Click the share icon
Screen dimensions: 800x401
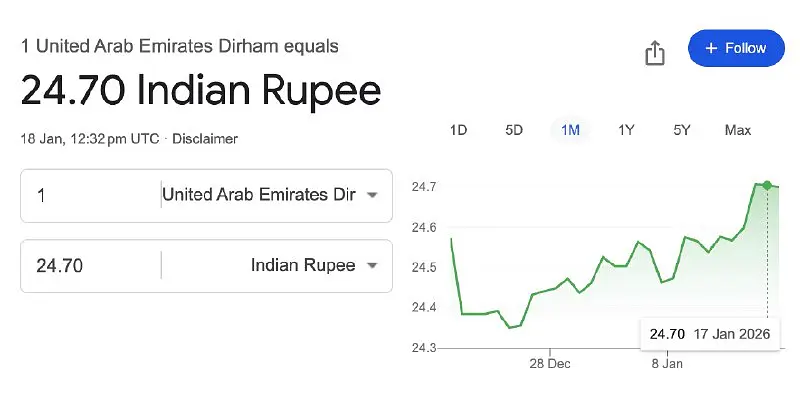point(655,52)
